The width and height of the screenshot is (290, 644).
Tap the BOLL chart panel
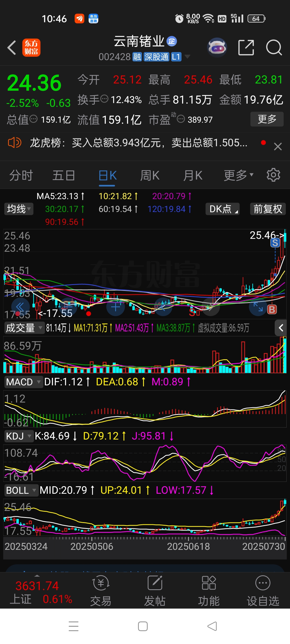tap(145, 517)
